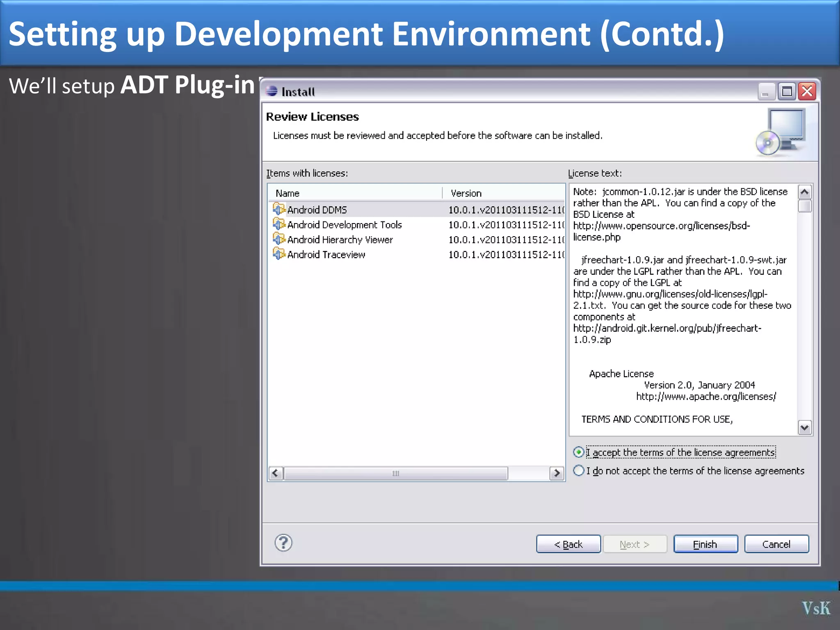This screenshot has height=630, width=840.
Task: Go back with the < Back button
Action: (568, 544)
